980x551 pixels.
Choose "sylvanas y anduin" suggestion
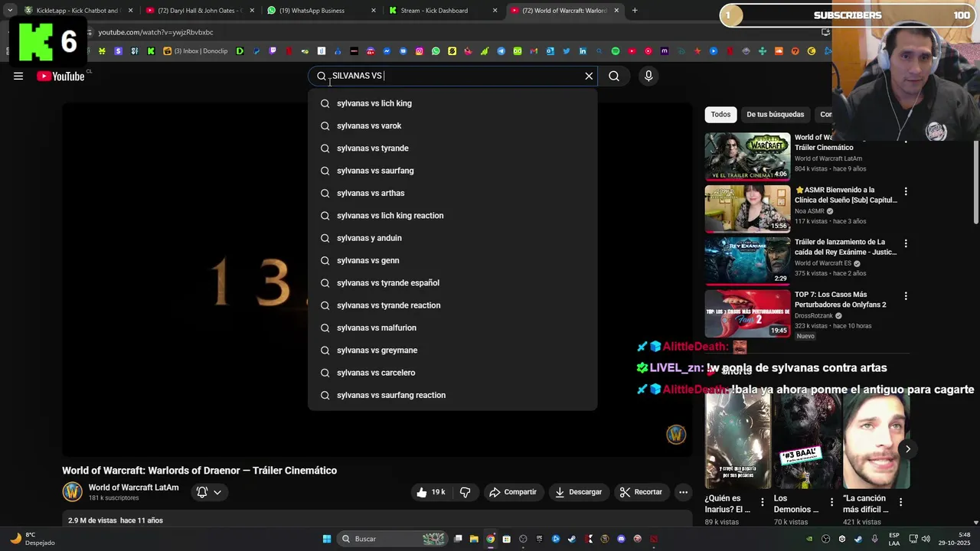point(452,238)
